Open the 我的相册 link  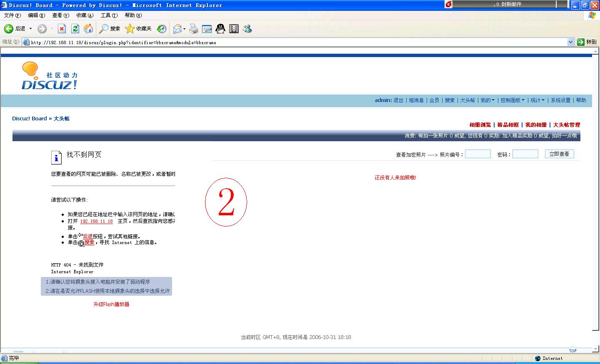coord(536,125)
